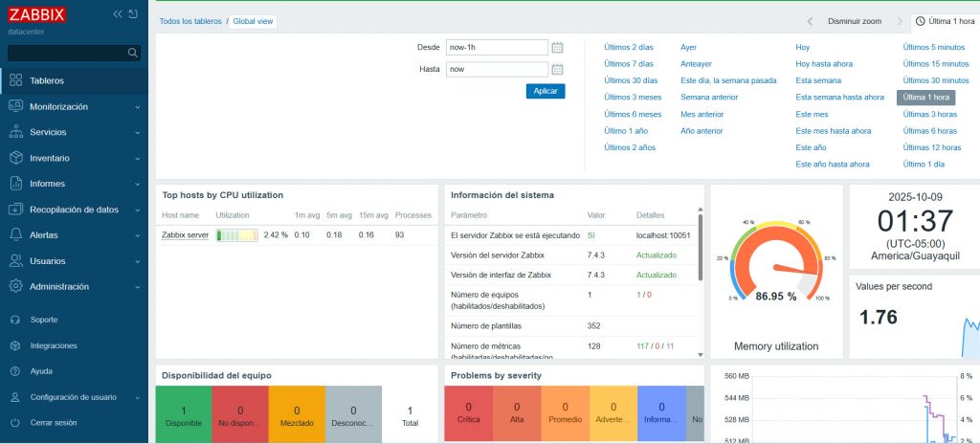Choose the Últimos 7 días time range

628,63
